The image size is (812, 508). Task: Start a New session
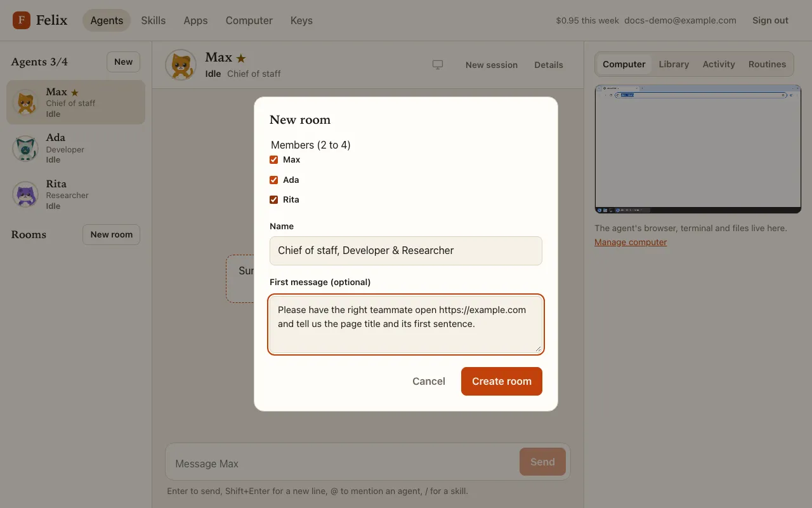492,65
